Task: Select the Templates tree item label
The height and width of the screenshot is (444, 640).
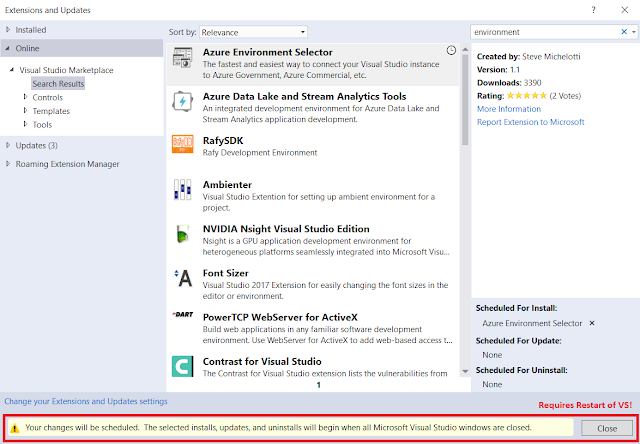Action: coord(51,111)
